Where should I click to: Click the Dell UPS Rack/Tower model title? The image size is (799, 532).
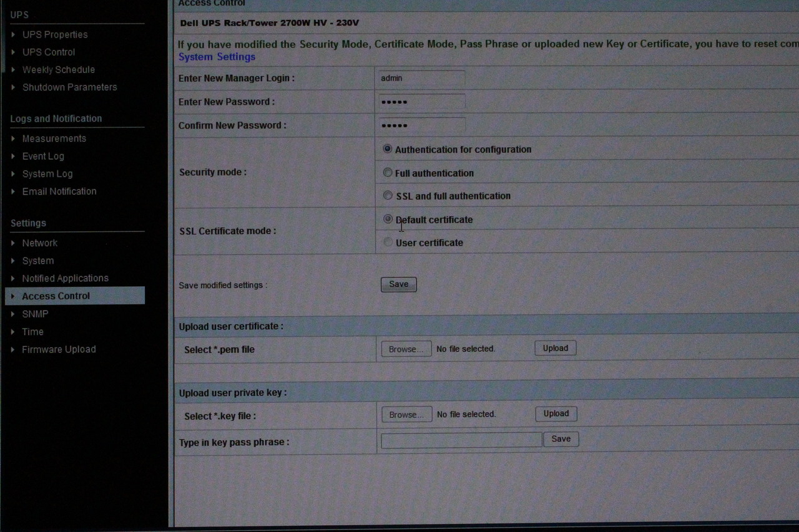(270, 23)
